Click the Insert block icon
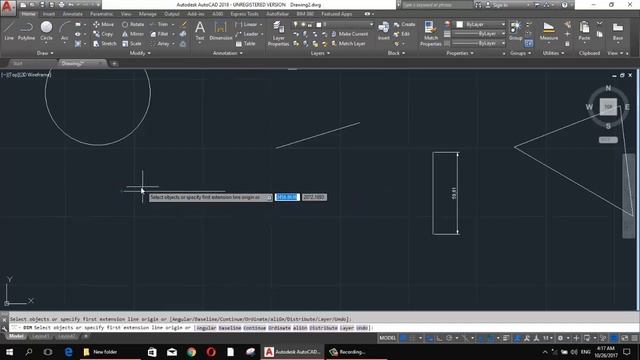 coord(384,31)
